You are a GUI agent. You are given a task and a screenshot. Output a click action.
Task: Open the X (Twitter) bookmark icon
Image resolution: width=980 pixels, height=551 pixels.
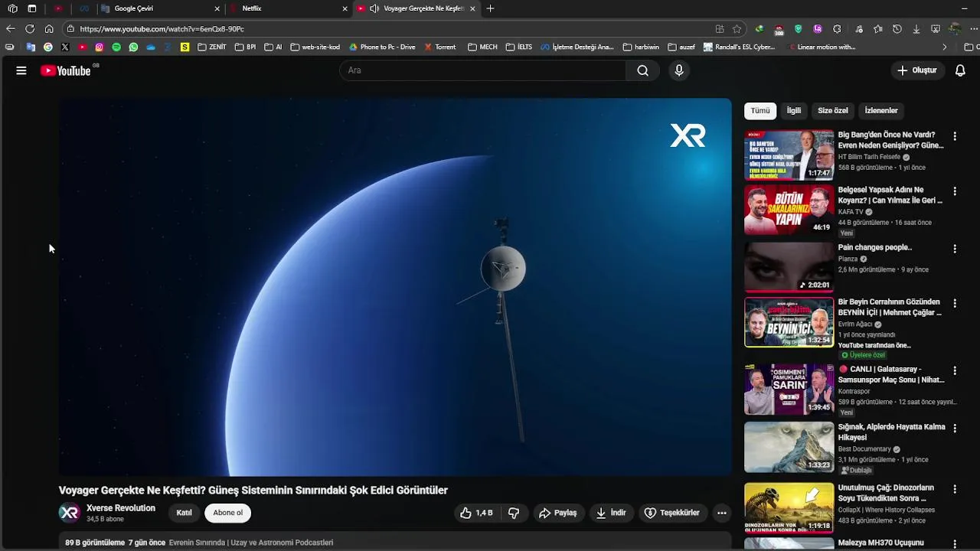(65, 47)
